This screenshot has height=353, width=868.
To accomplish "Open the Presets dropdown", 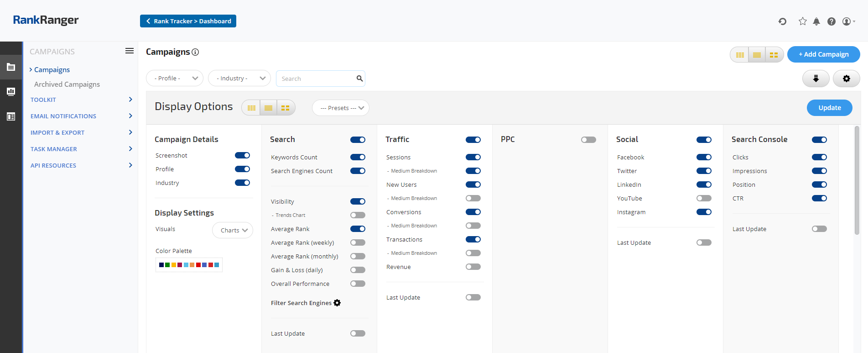I will click(341, 108).
